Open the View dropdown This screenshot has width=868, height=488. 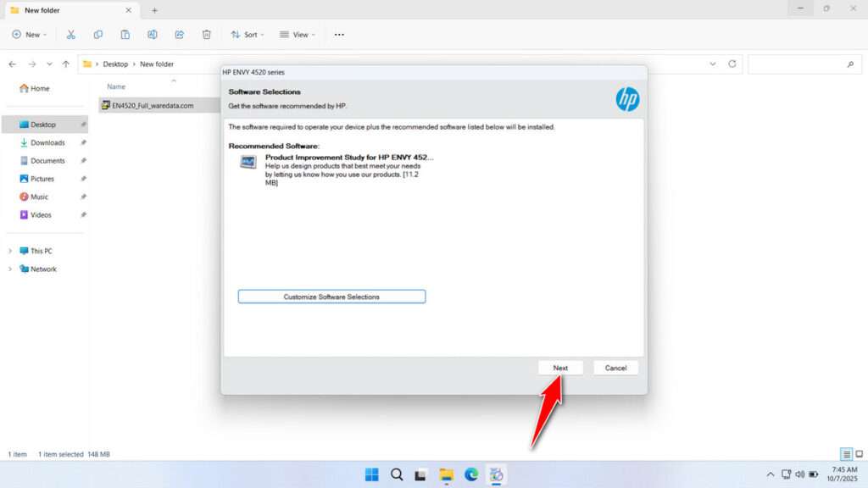[298, 34]
